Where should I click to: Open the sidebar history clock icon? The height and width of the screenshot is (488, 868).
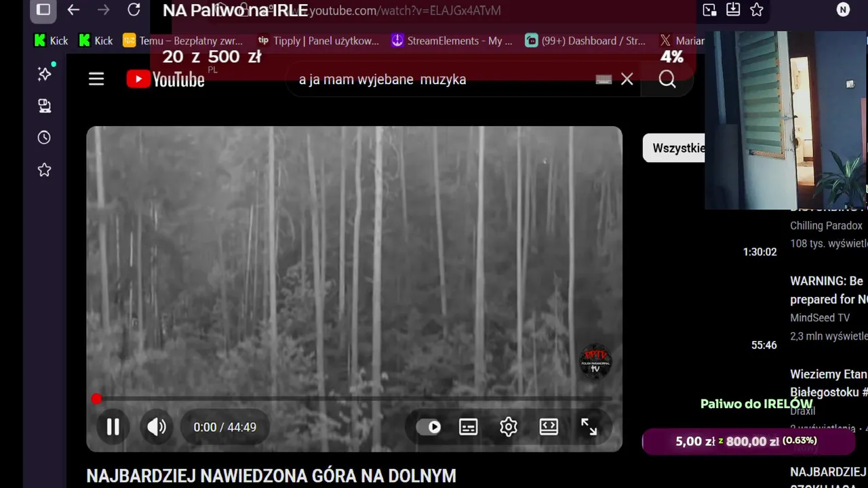click(x=44, y=138)
